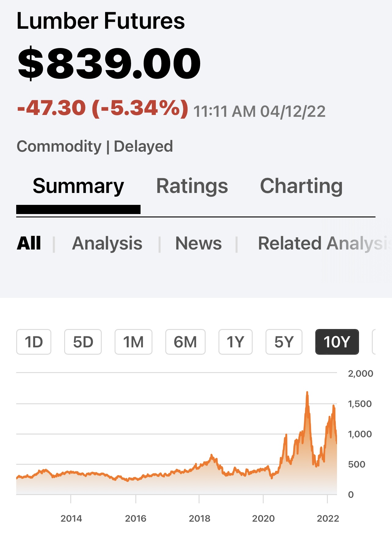Show All content filter
The height and width of the screenshot is (540, 392).
pyautogui.click(x=29, y=243)
